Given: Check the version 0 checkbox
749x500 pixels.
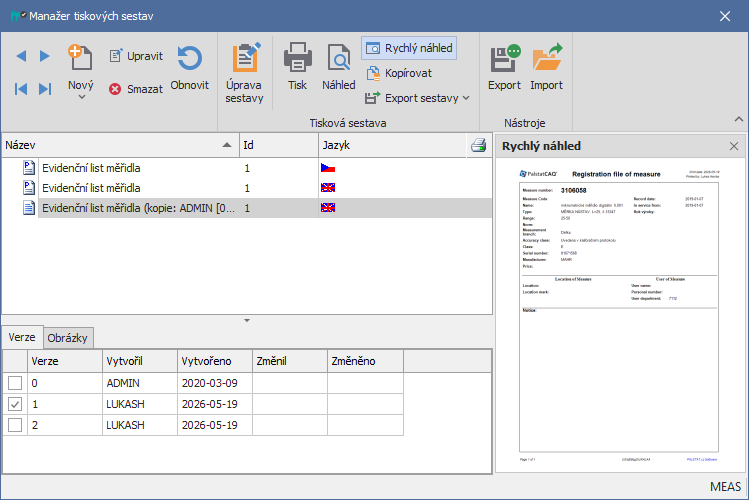Looking at the screenshot, I should tap(15, 383).
